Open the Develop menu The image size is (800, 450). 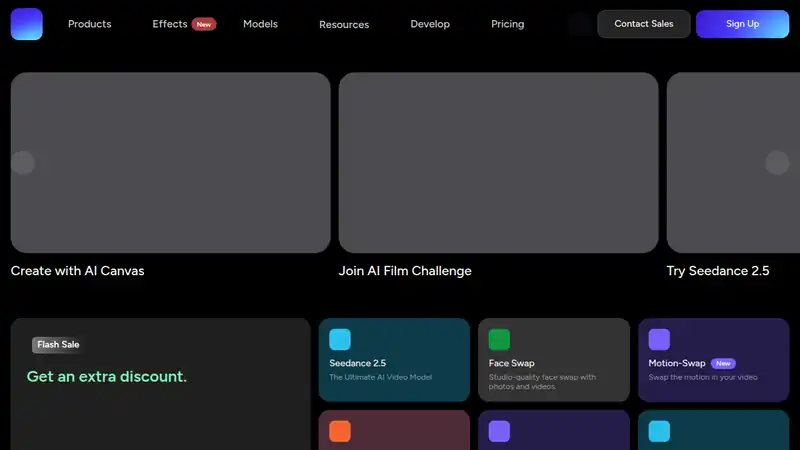pyautogui.click(x=430, y=24)
